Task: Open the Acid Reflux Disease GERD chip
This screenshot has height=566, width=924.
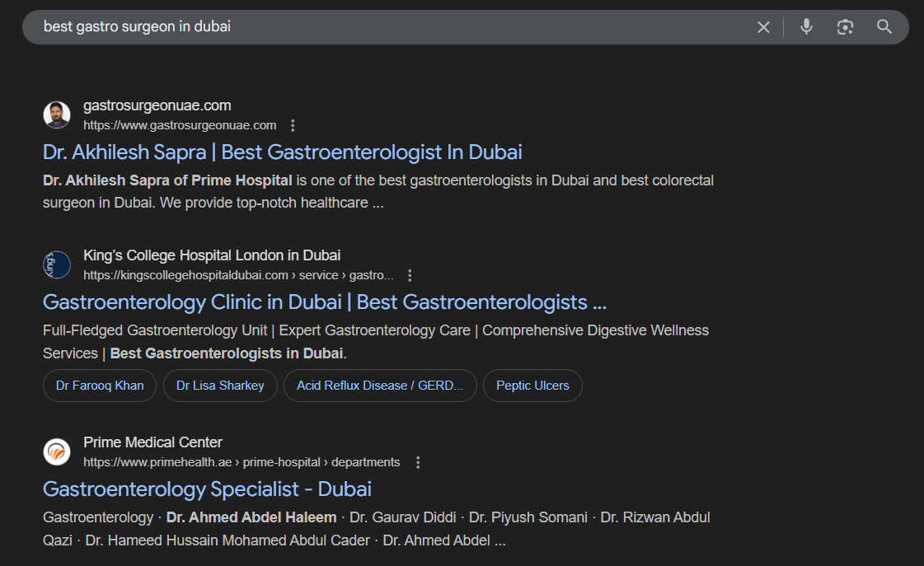Action: pyautogui.click(x=380, y=385)
